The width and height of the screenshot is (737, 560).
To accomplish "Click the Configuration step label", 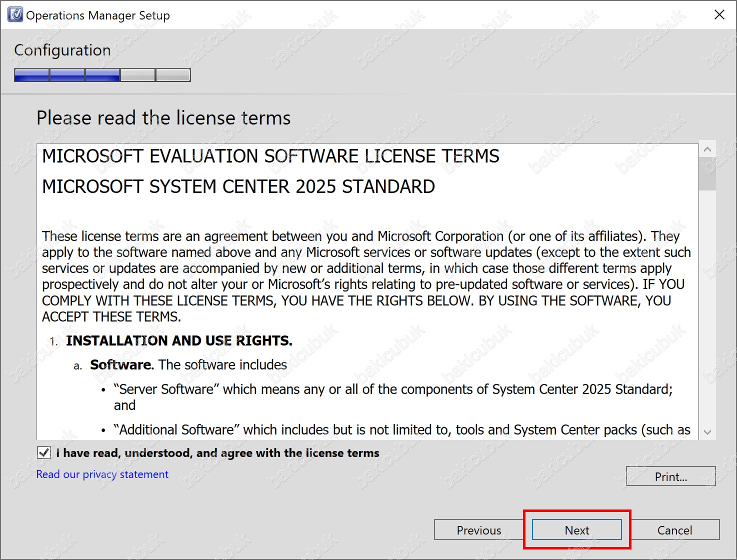I will point(62,50).
